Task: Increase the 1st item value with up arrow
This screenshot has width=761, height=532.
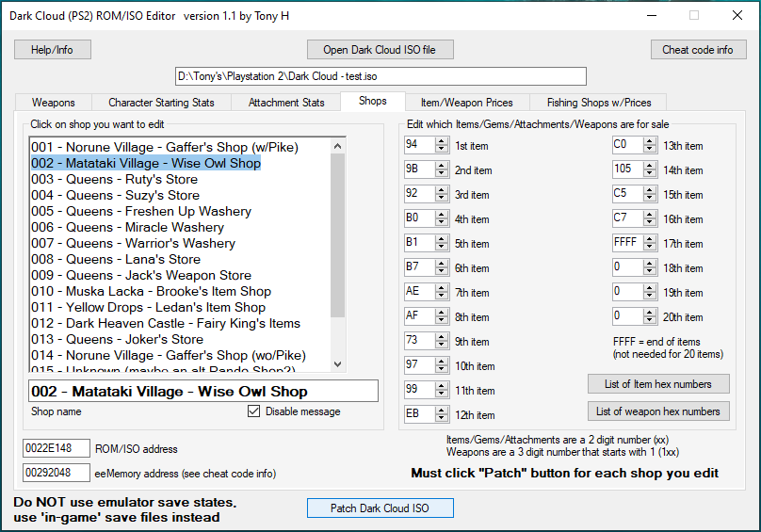Action: [x=442, y=141]
